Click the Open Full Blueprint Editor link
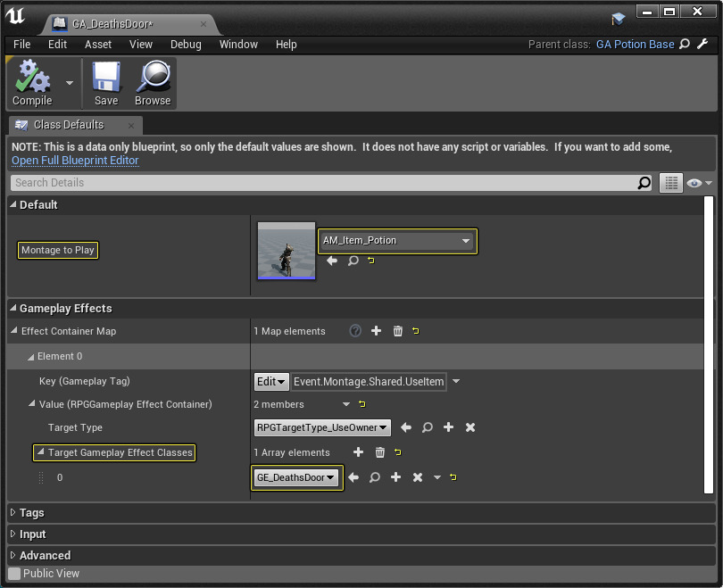Viewport: 723px width, 588px height. pyautogui.click(x=75, y=161)
